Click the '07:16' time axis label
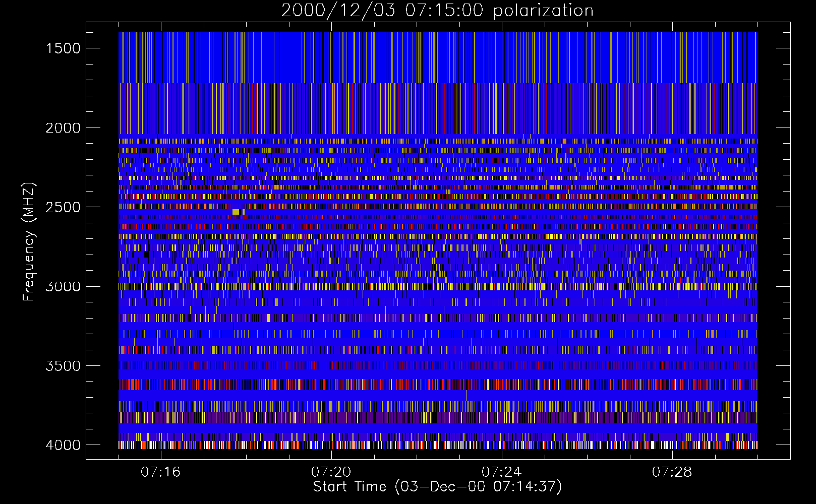 (161, 472)
